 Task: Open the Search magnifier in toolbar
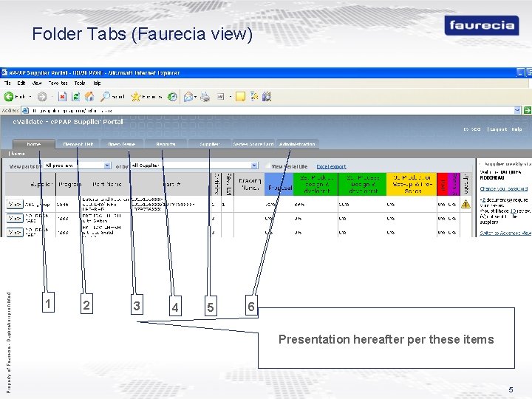click(x=105, y=97)
